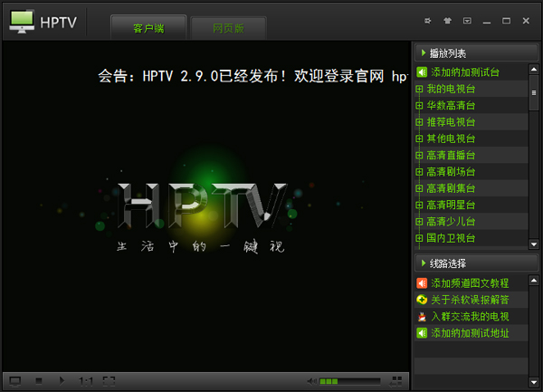This screenshot has width=543, height=392.
Task: Switch to the 客户端 tab
Action: click(x=148, y=28)
